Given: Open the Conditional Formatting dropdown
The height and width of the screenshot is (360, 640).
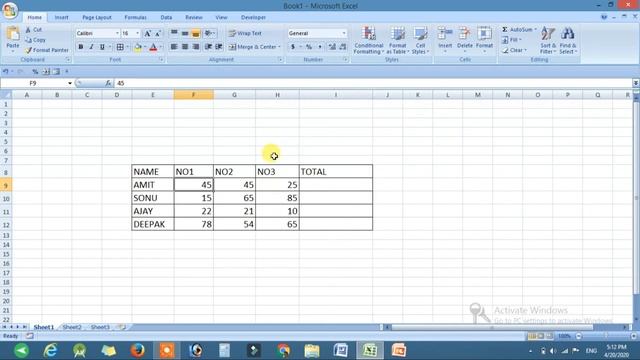Looking at the screenshot, I should click(x=369, y=40).
